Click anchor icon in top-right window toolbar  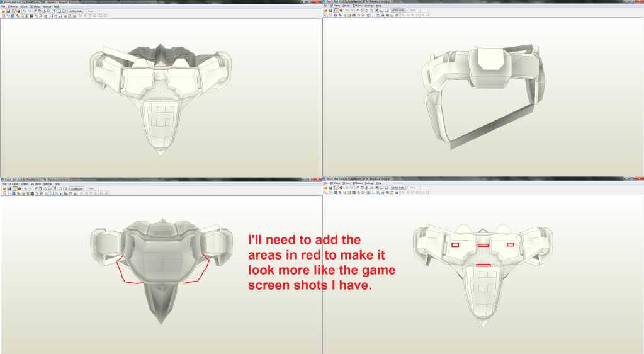point(367,10)
